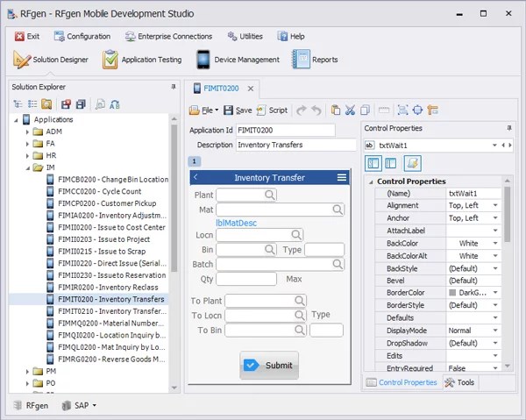The width and height of the screenshot is (526, 420).
Task: Click the cut scissors icon
Action: [x=350, y=110]
